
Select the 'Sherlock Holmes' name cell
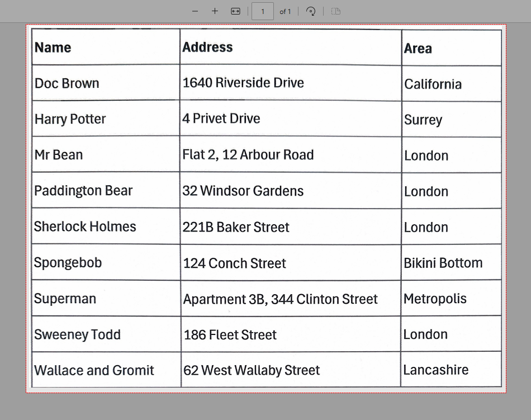point(85,226)
